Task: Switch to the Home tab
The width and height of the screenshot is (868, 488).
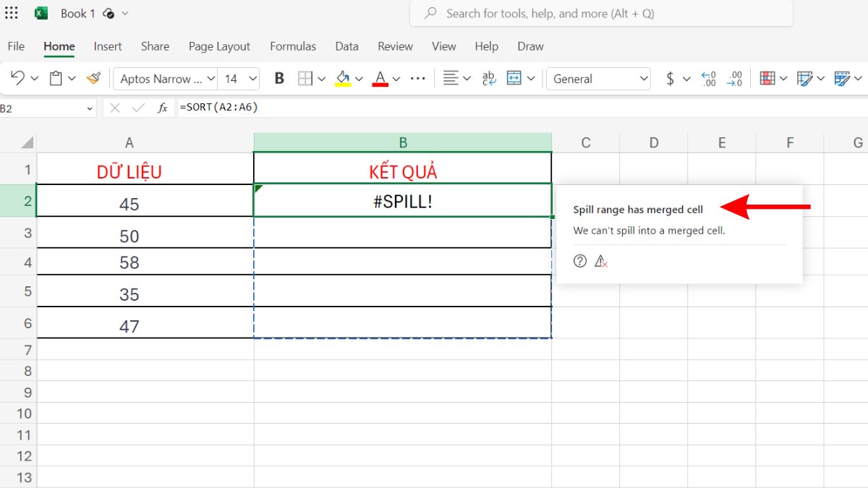Action: 59,46
